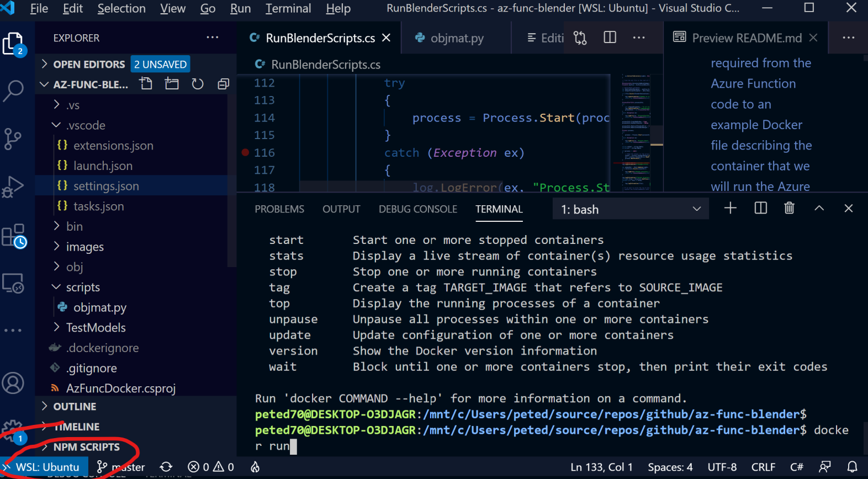Create a new terminal with plus icon
This screenshot has height=479, width=868.
(x=731, y=208)
